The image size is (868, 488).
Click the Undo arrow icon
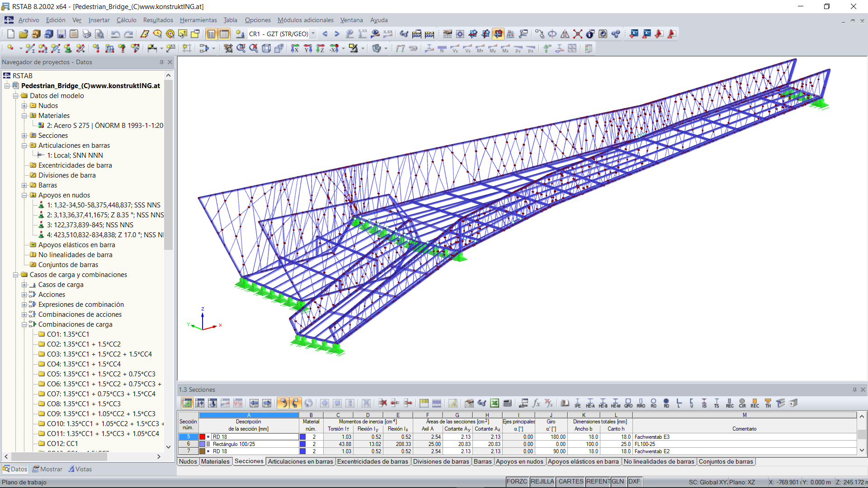tap(115, 34)
